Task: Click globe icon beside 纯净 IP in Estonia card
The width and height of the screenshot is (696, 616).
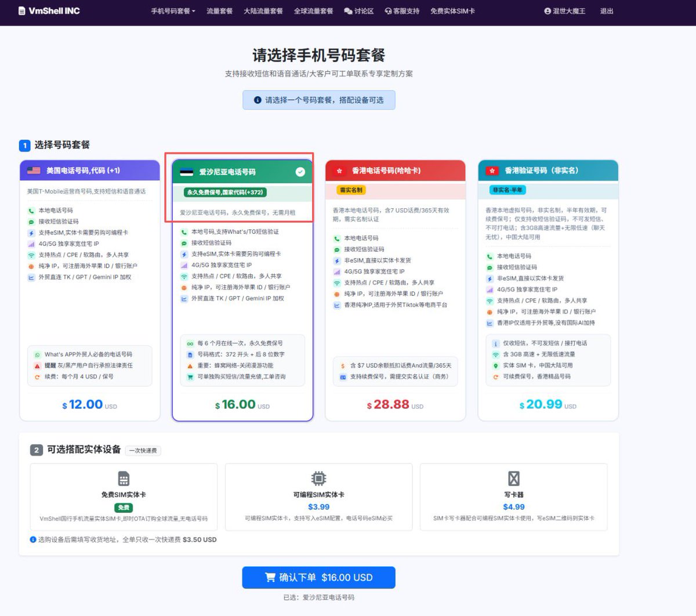Action: [184, 288]
